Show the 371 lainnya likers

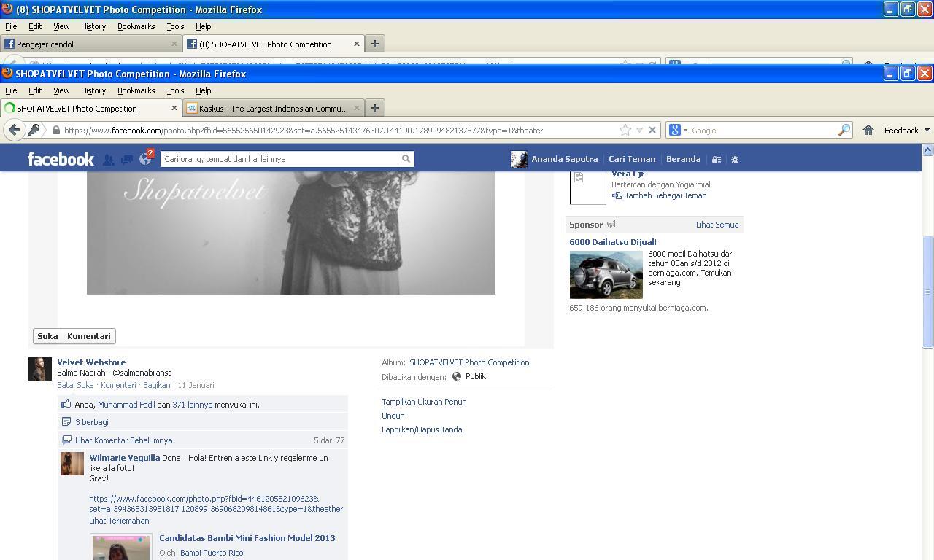tap(193, 405)
